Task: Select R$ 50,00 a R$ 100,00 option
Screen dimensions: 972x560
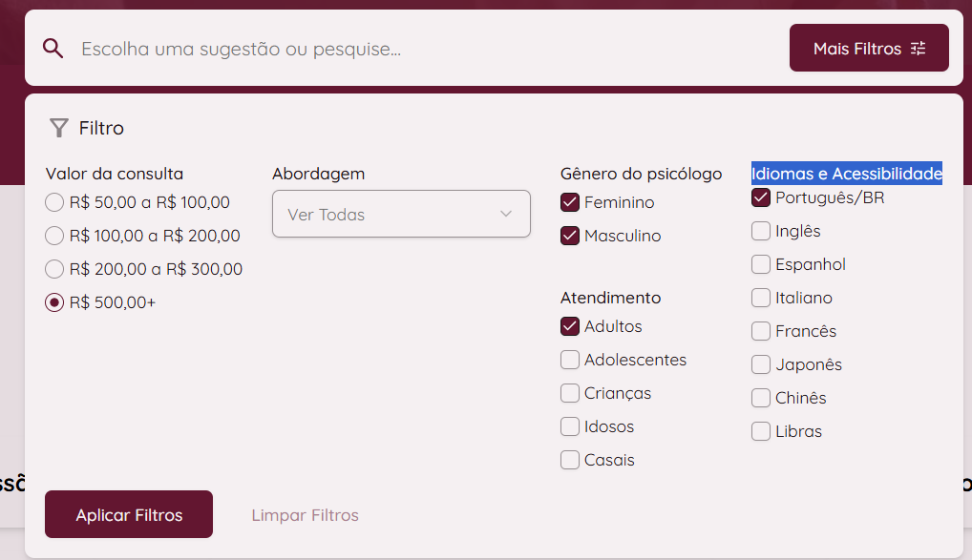Action: [54, 202]
